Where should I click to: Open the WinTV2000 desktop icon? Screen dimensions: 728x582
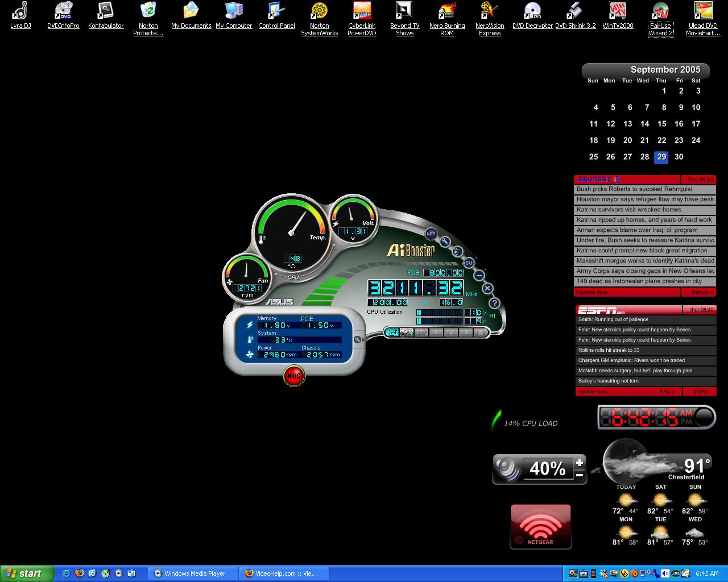618,15
